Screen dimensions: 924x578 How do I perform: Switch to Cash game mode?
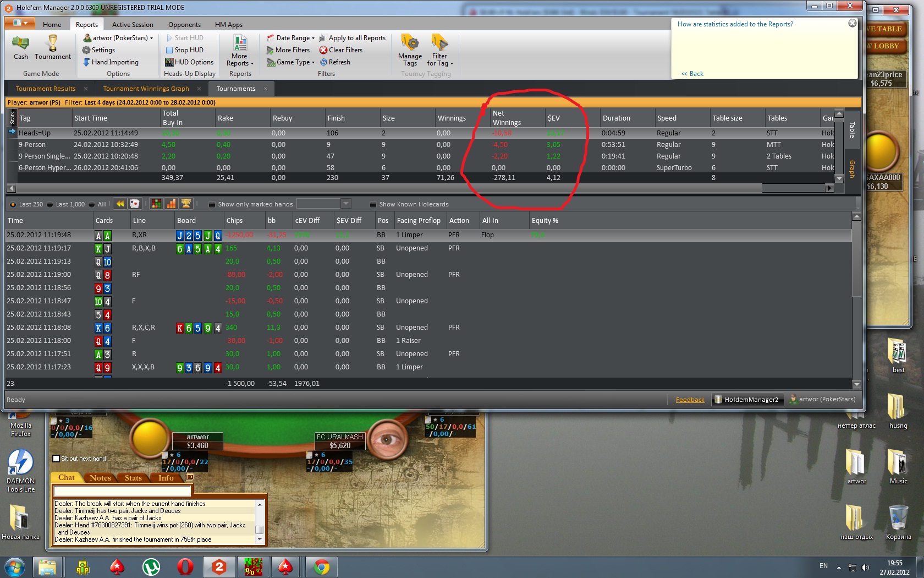click(21, 47)
